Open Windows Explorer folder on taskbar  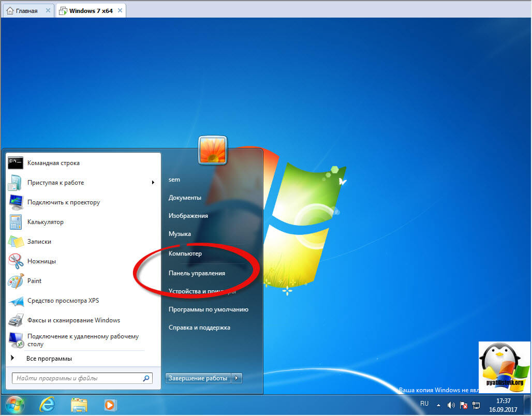pyautogui.click(x=79, y=404)
